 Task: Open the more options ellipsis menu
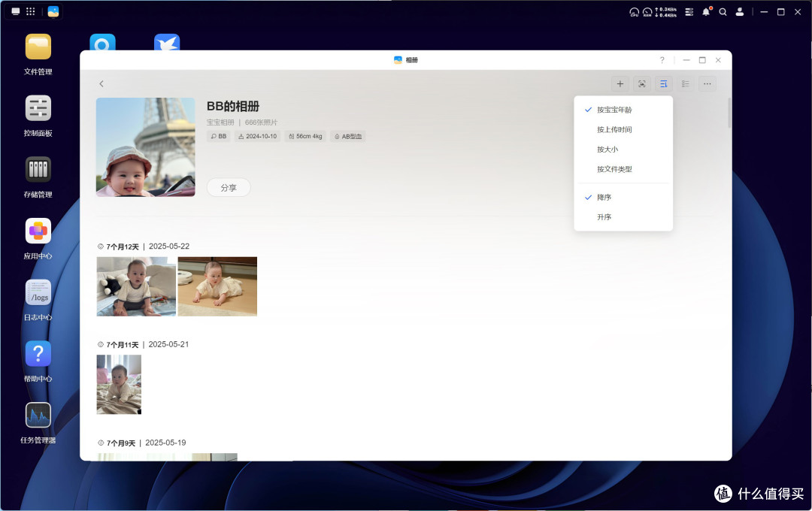[x=707, y=84]
